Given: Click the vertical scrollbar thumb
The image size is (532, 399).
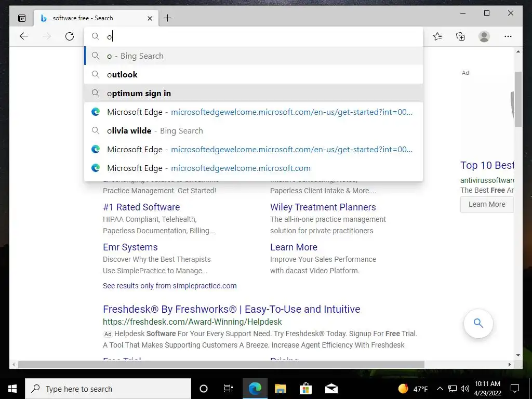Looking at the screenshot, I should point(518,99).
